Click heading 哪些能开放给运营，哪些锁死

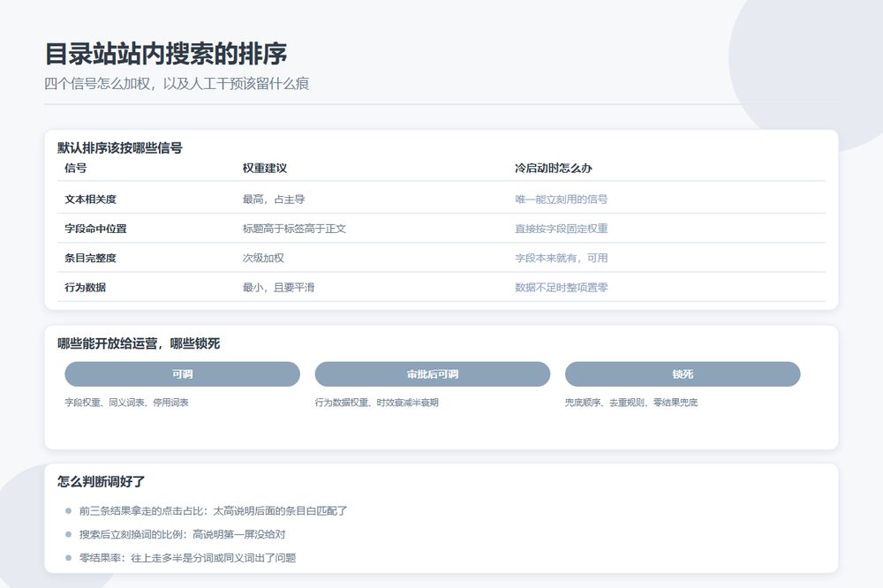click(x=139, y=343)
